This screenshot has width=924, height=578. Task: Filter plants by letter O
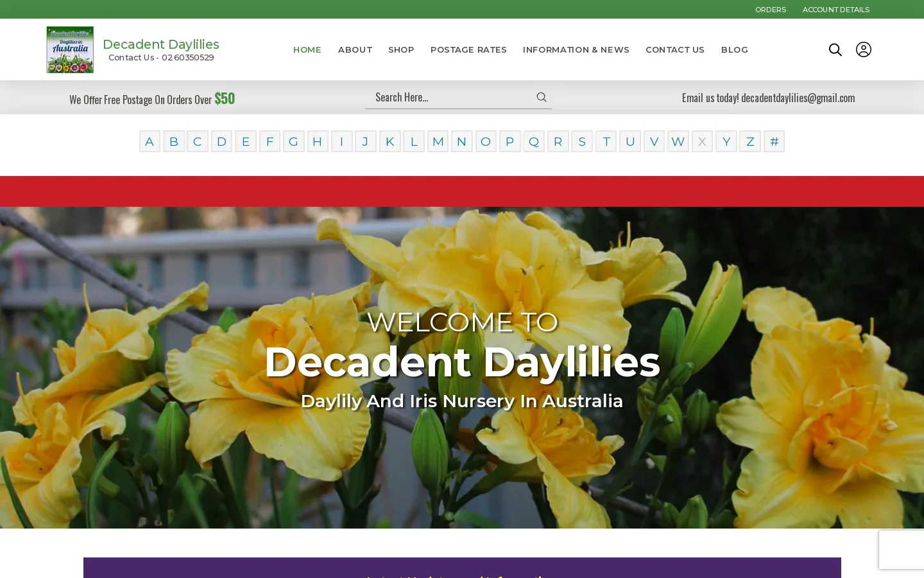tap(486, 141)
